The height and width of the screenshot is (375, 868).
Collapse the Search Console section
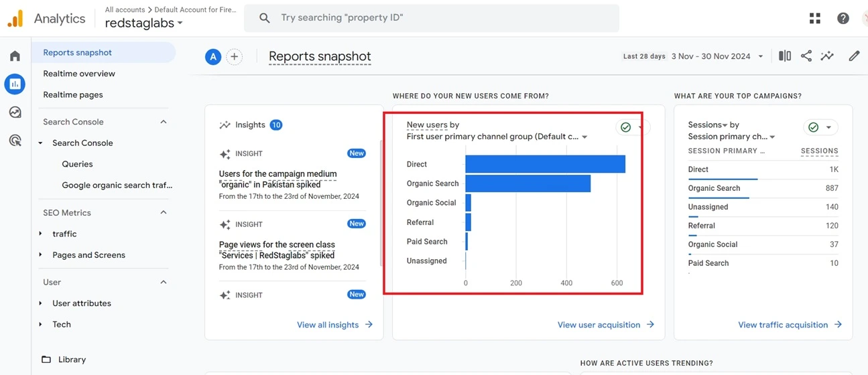[164, 122]
